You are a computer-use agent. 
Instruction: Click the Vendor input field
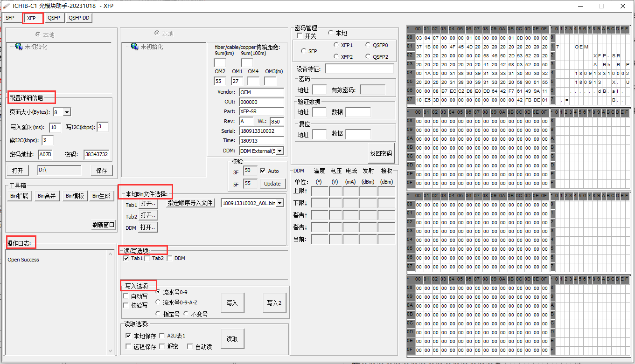[261, 92]
